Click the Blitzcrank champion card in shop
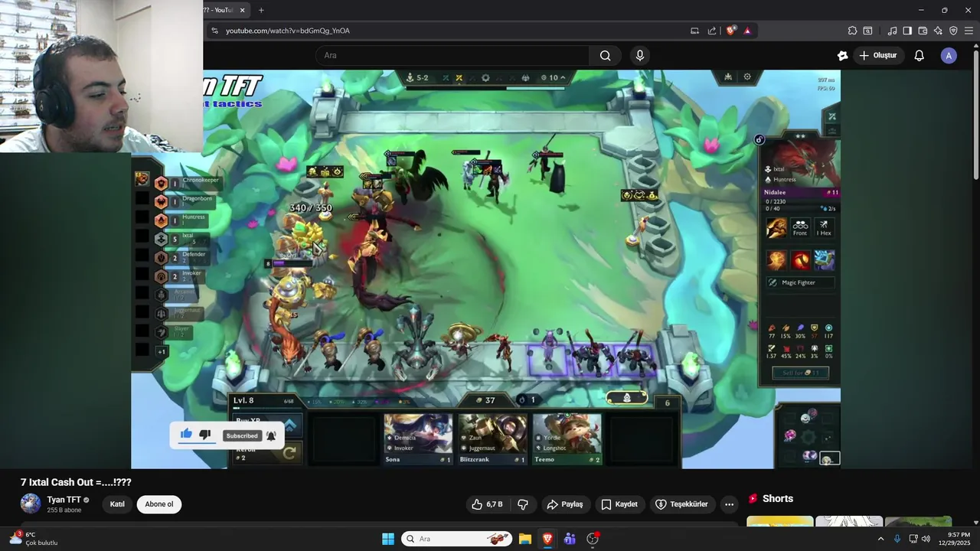Screen dimensions: 980x551 [492, 439]
